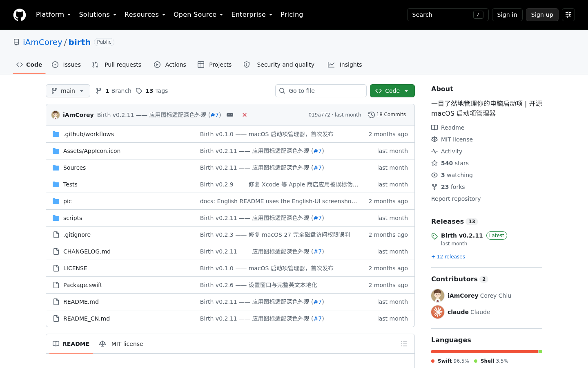Click the star icon next to 540 stars
Image resolution: width=588 pixels, height=368 pixels.
coord(434,163)
